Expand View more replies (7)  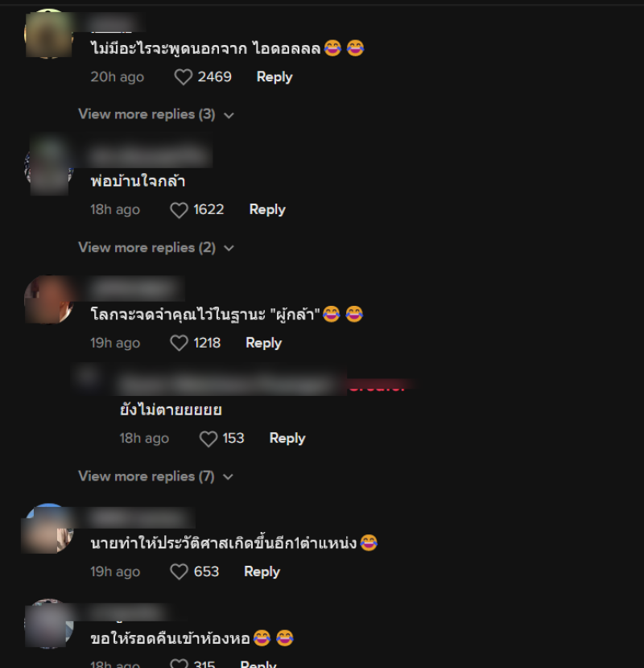coord(155,476)
